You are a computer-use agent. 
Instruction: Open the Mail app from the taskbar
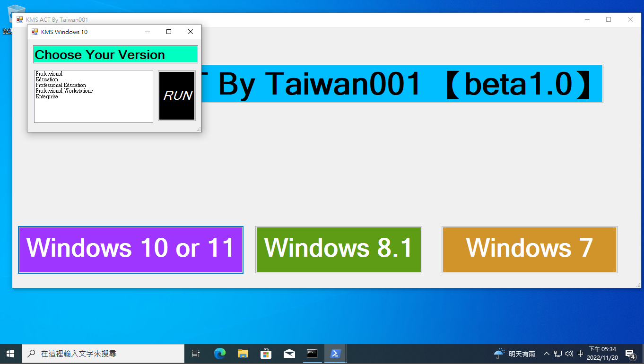tap(289, 354)
